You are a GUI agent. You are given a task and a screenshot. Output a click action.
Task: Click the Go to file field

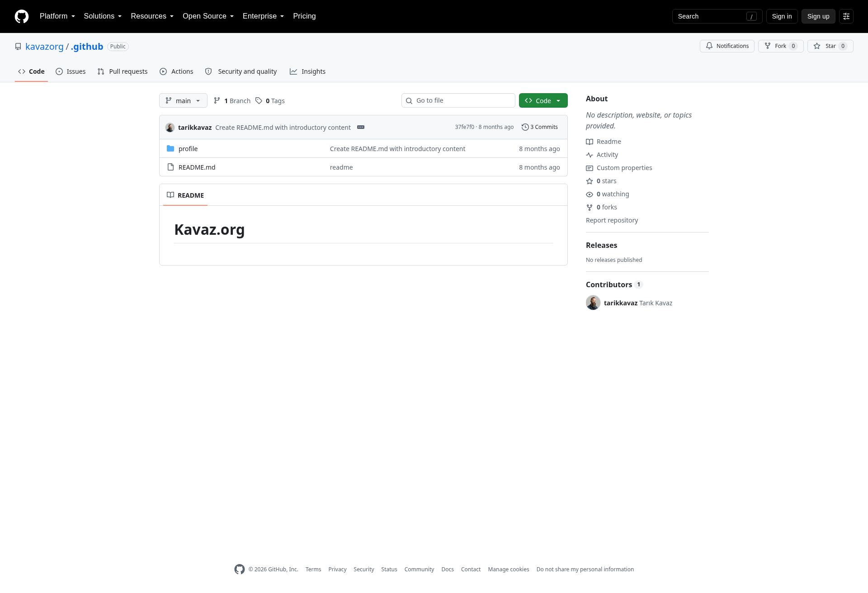(458, 100)
